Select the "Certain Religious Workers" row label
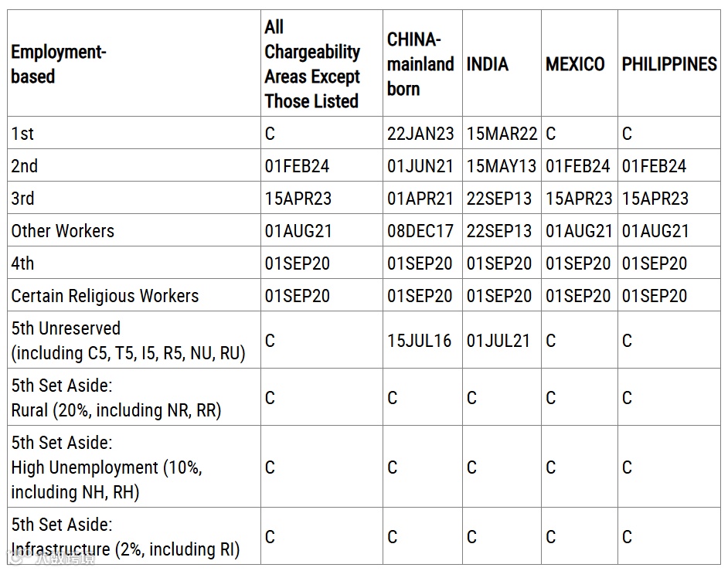 point(104,296)
